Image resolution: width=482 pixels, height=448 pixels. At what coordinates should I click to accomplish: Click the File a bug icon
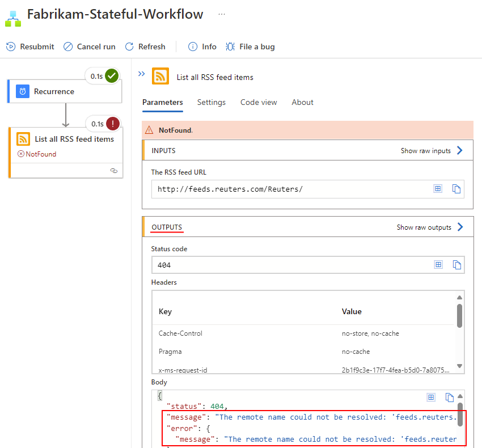(x=230, y=47)
